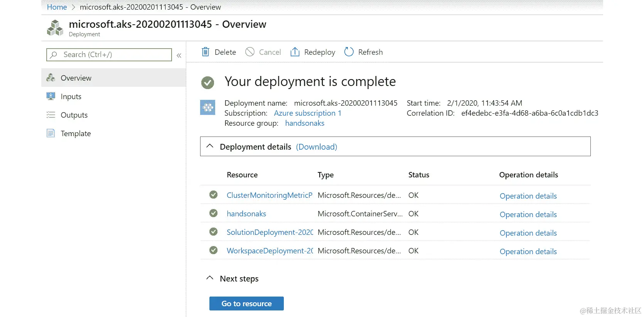Image resolution: width=644 pixels, height=317 pixels.
Task: Click the Cancel circle icon
Action: coord(250,52)
